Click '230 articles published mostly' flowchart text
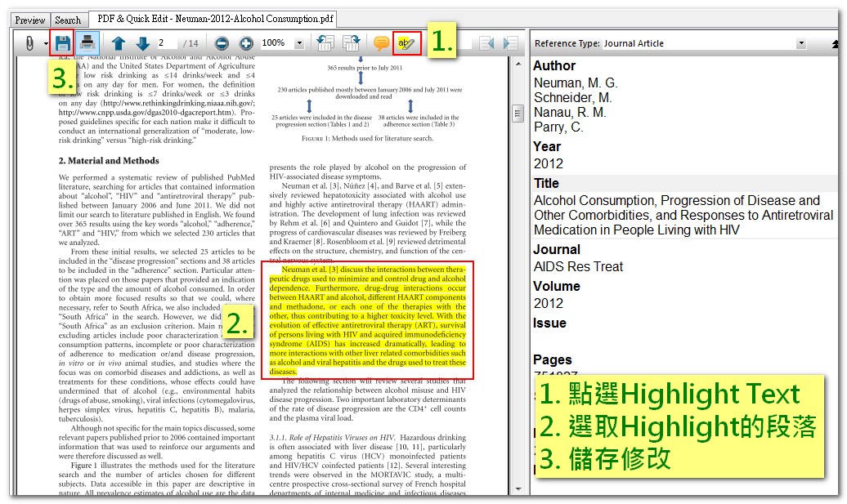The height and width of the screenshot is (504, 847). 370,93
